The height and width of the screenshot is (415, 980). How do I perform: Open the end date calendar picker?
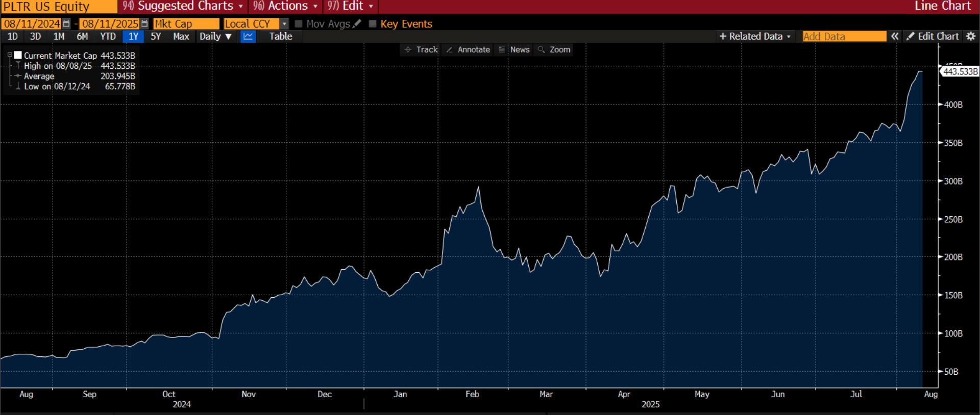(x=144, y=24)
